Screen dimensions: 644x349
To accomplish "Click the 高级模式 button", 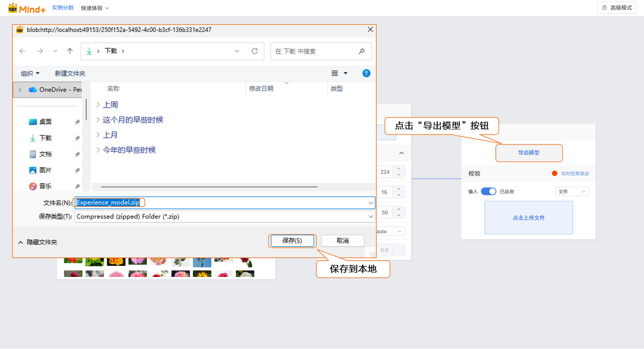I will 617,8.
